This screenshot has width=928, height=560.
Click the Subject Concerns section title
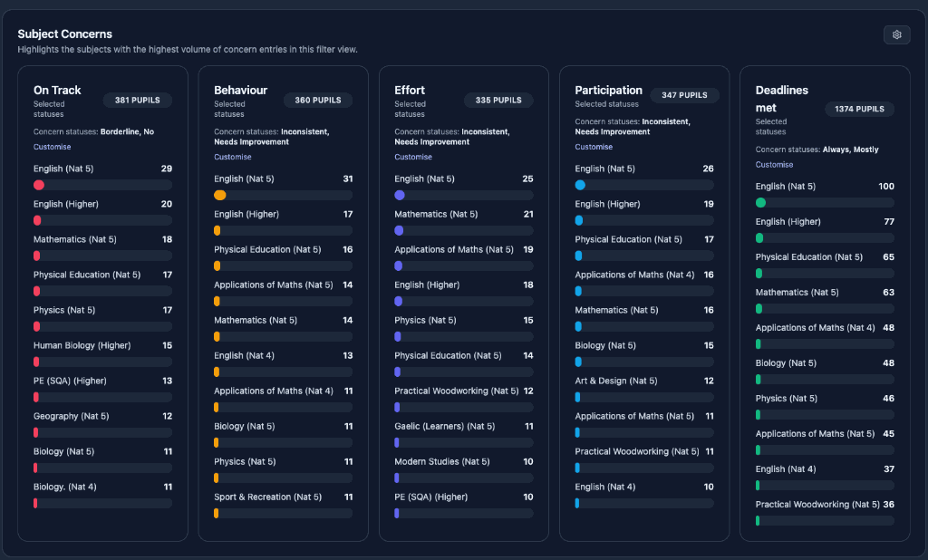[64, 34]
